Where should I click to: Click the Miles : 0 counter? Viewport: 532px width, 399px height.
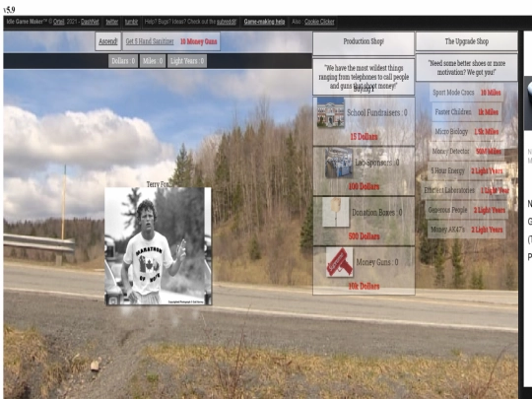[153, 61]
